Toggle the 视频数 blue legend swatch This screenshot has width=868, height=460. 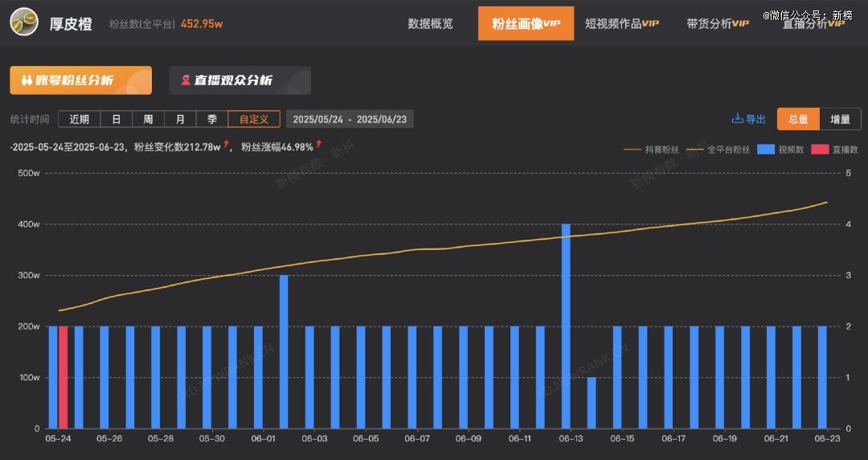[x=766, y=150]
